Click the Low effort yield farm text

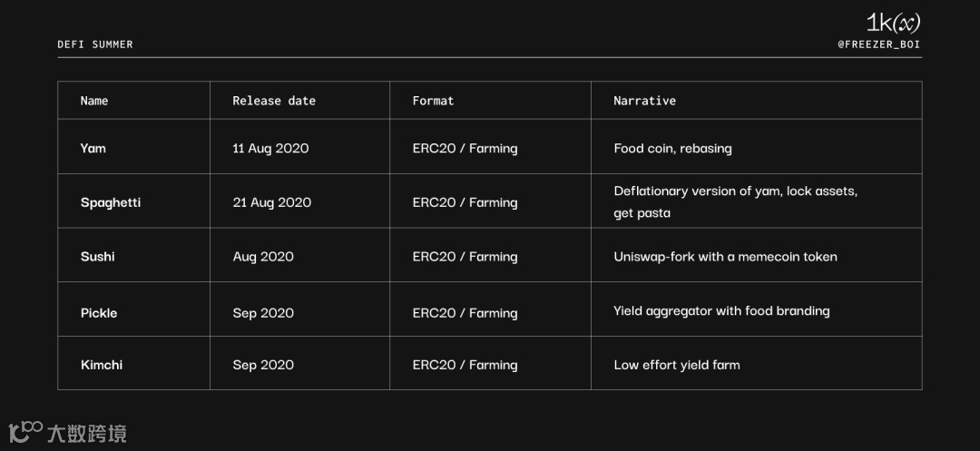tap(676, 365)
